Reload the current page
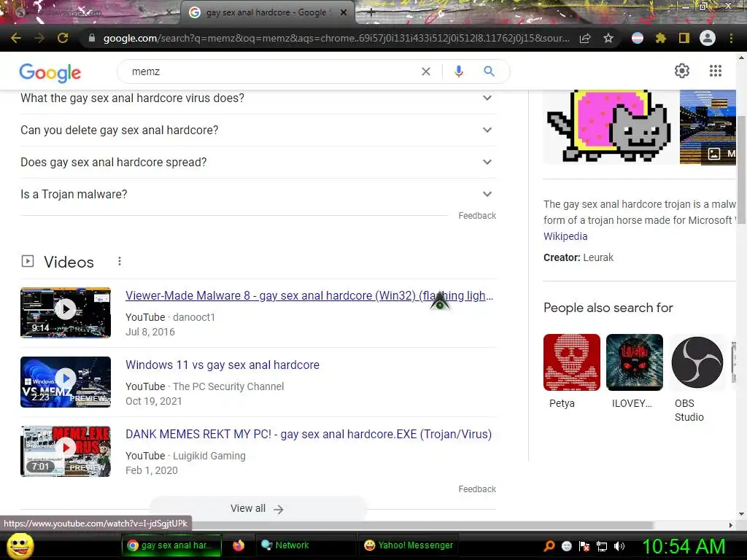 coord(63,38)
